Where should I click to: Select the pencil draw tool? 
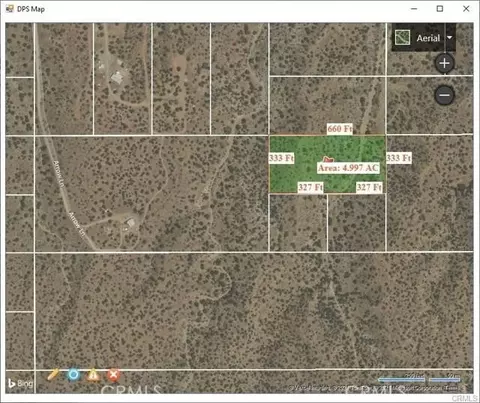coord(53,374)
